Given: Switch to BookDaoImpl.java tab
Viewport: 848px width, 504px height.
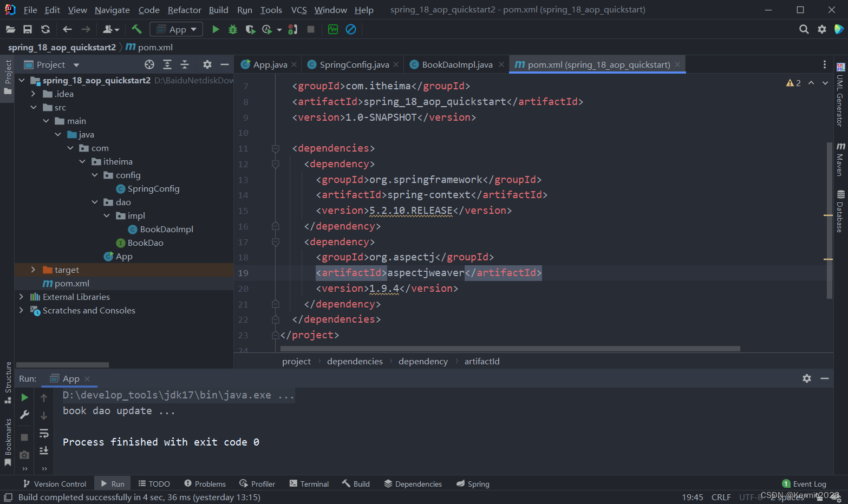Looking at the screenshot, I should pos(457,64).
